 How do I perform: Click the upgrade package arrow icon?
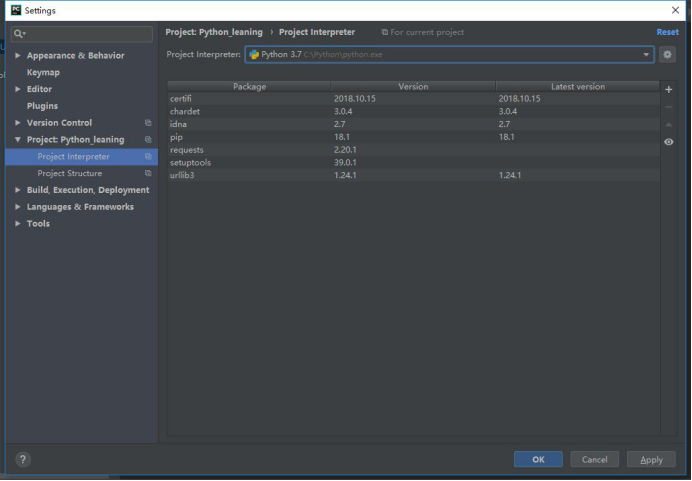point(669,124)
